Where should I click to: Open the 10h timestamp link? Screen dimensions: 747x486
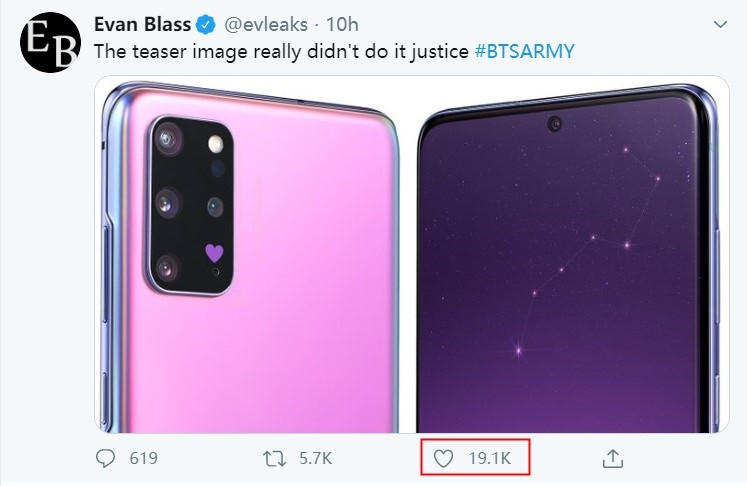tap(345, 24)
